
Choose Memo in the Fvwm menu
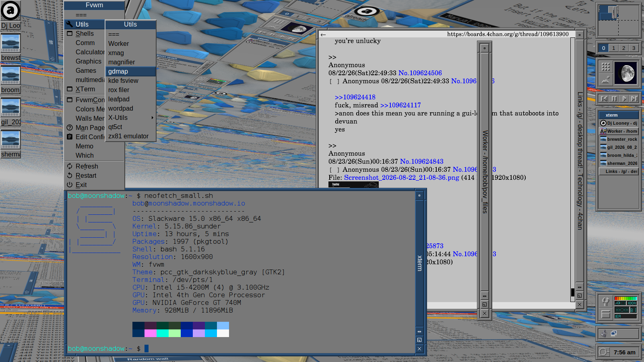tap(94, 146)
